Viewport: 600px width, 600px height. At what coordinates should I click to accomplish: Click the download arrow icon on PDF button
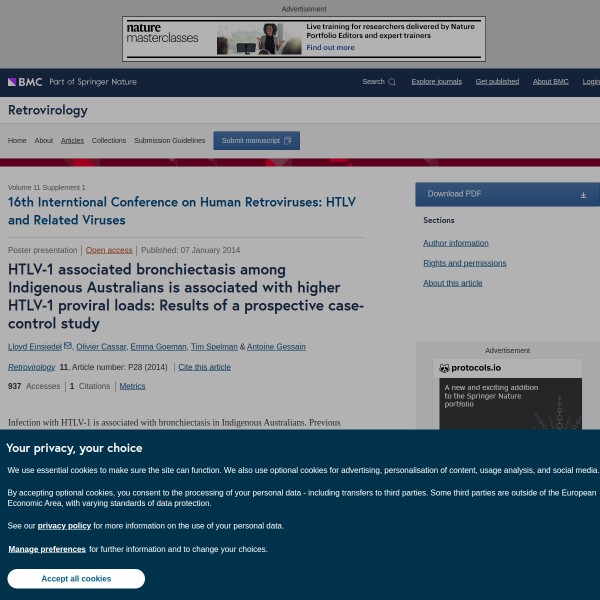[583, 194]
